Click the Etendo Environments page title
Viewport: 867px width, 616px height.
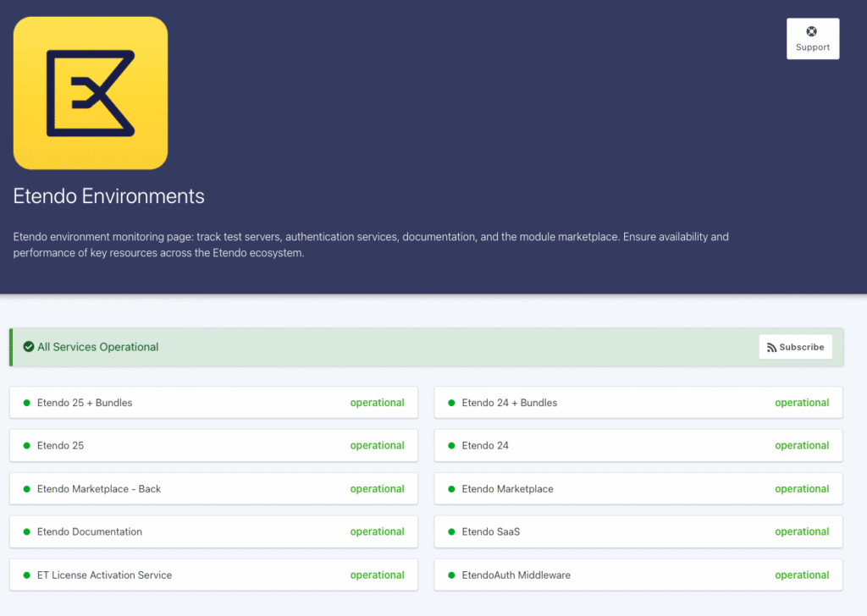pyautogui.click(x=109, y=196)
